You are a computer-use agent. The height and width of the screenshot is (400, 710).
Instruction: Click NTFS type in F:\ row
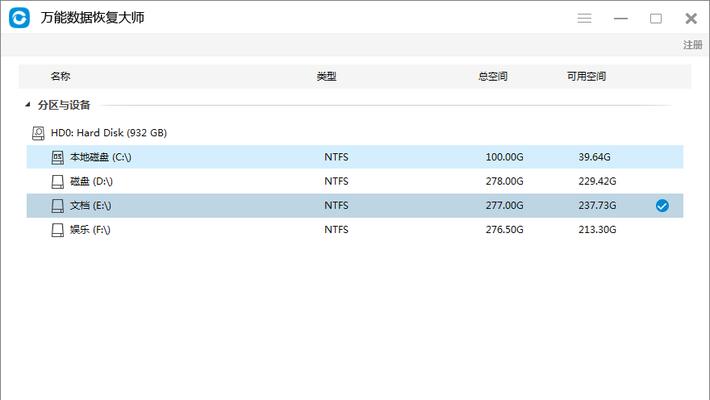[x=336, y=230]
